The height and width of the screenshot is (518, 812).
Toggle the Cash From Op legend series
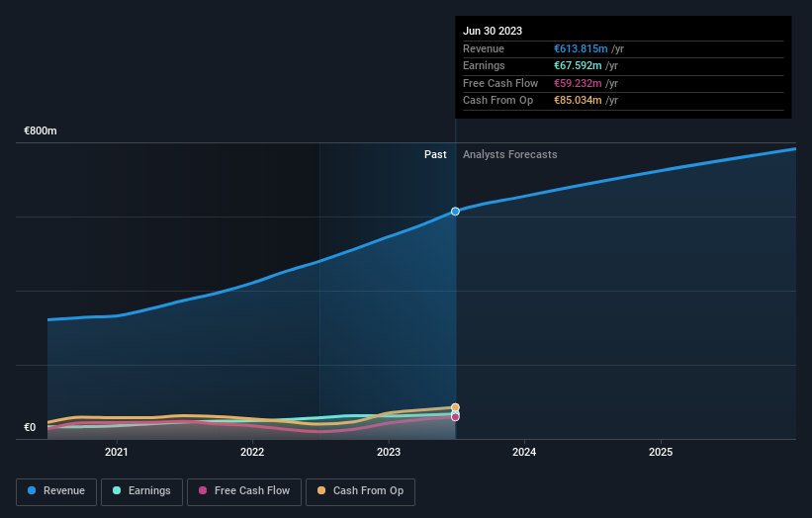click(x=360, y=491)
